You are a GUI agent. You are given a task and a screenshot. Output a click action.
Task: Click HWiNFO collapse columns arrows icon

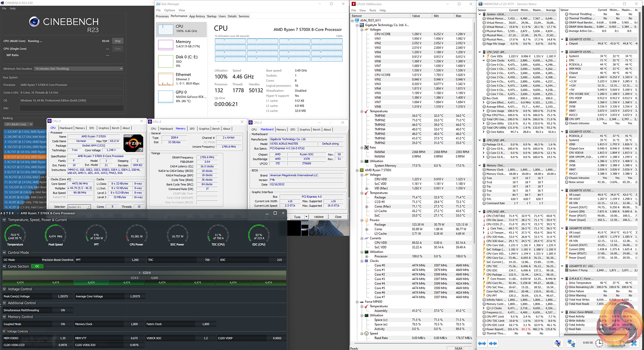pyautogui.click(x=493, y=343)
